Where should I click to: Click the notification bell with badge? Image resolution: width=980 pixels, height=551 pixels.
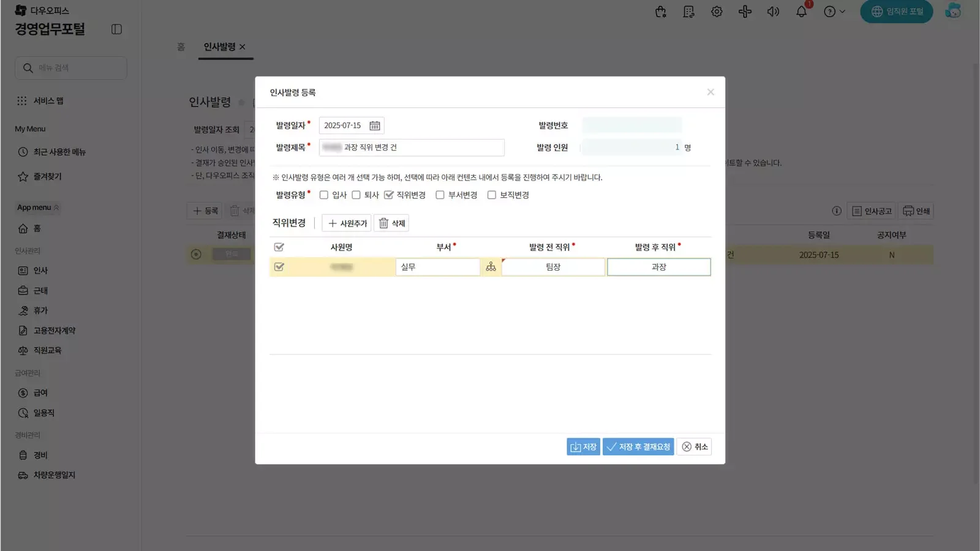click(x=801, y=12)
